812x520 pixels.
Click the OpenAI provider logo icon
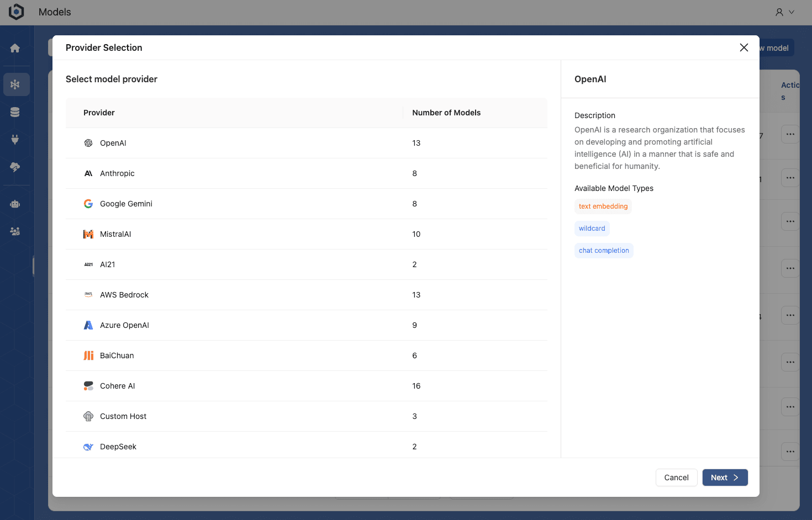[88, 143]
